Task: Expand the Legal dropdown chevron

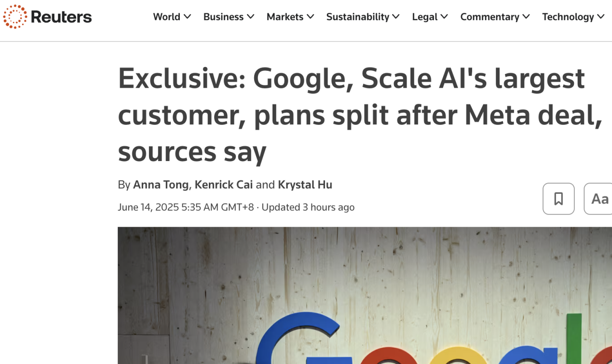Action: pos(445,17)
